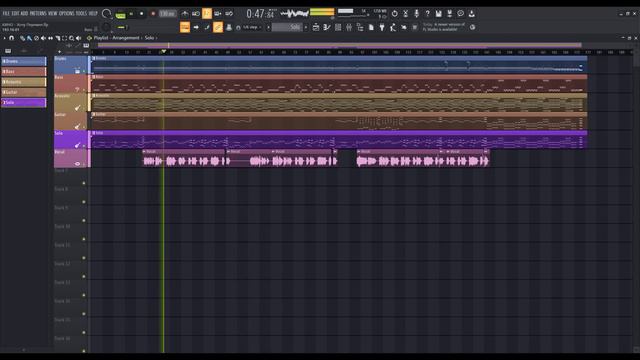Select the Bass pattern in picker

click(24, 71)
